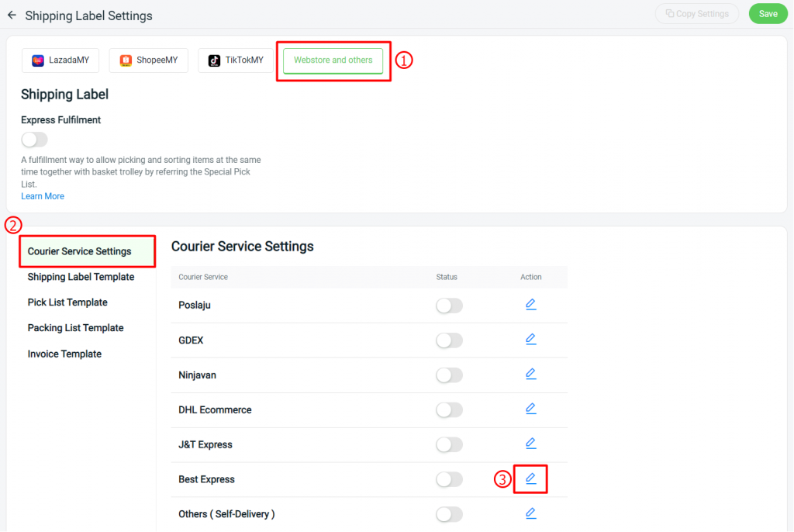Switch to the ShopeeMY channel tab
This screenshot has height=532, width=794.
[x=148, y=60]
